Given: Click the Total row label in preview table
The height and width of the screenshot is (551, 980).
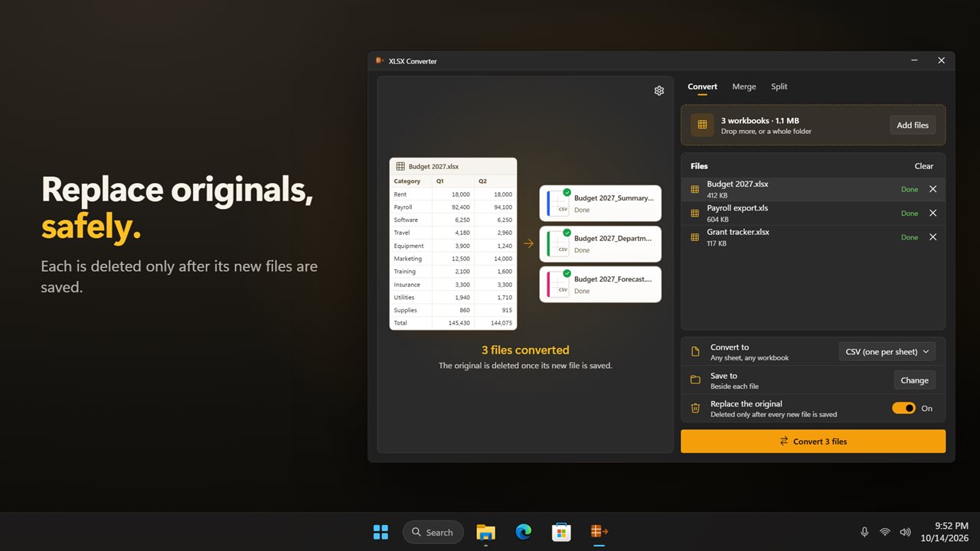Looking at the screenshot, I should coord(400,323).
